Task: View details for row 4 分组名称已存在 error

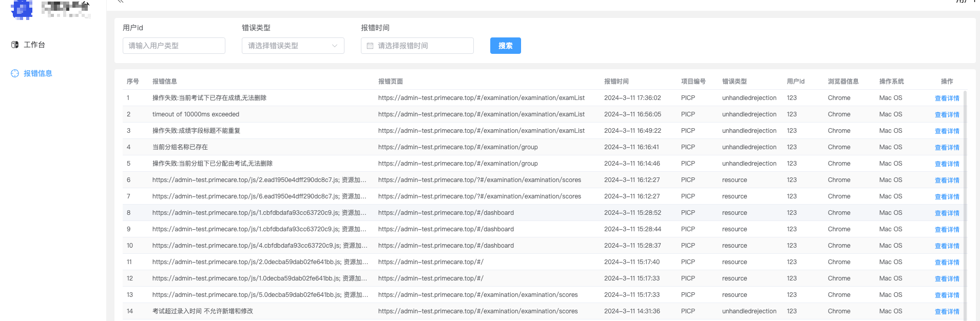Action: (947, 147)
